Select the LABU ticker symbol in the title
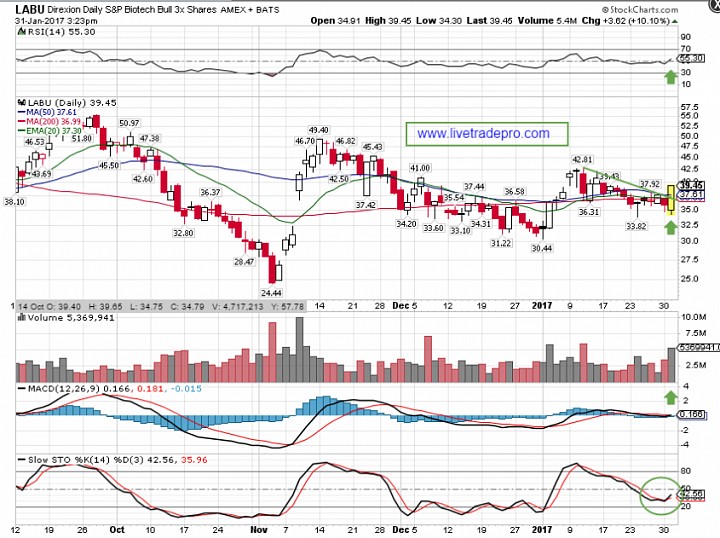 pyautogui.click(x=30, y=9)
